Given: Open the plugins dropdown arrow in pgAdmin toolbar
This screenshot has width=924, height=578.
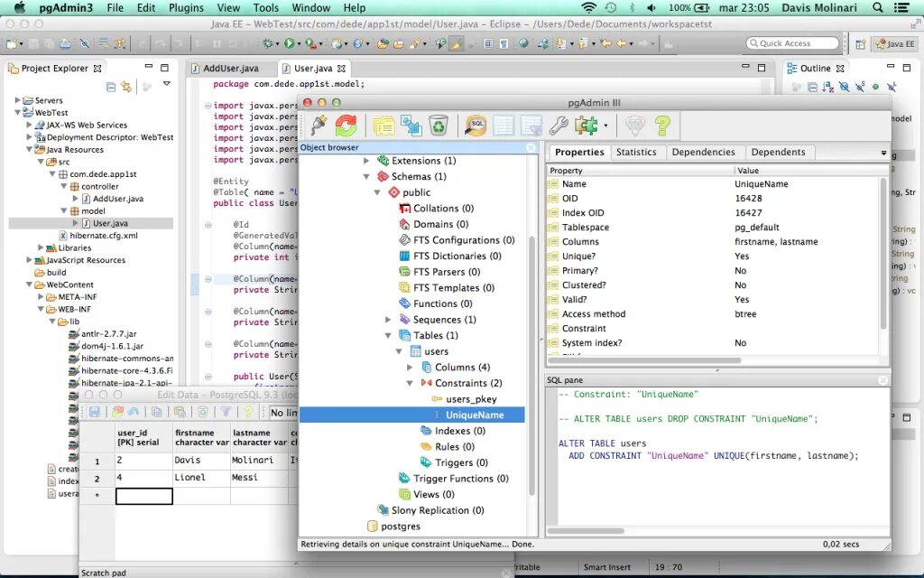Looking at the screenshot, I should point(605,126).
